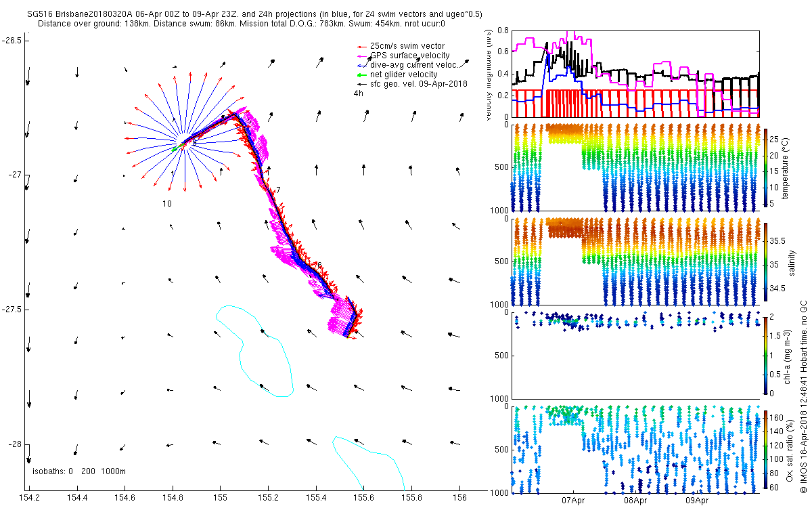Click longitude tick label 154.2
Screen dimensions: 812x508
[30, 499]
